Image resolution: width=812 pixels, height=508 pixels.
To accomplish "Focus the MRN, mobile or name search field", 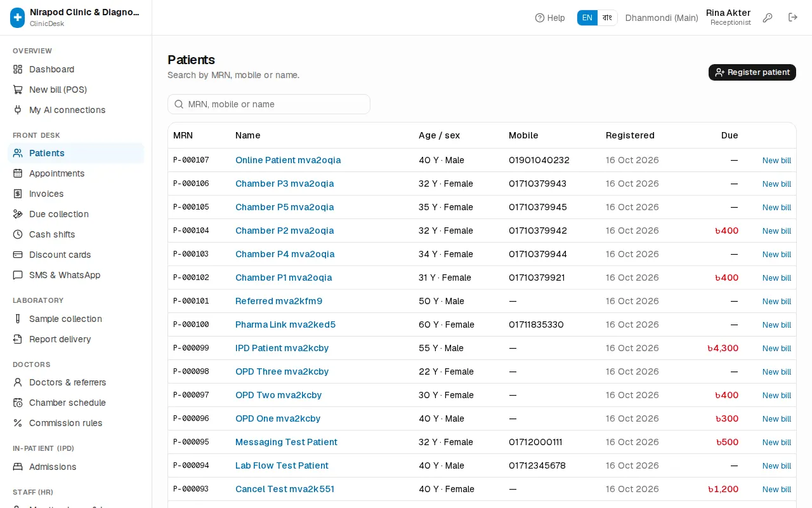I will pyautogui.click(x=269, y=104).
